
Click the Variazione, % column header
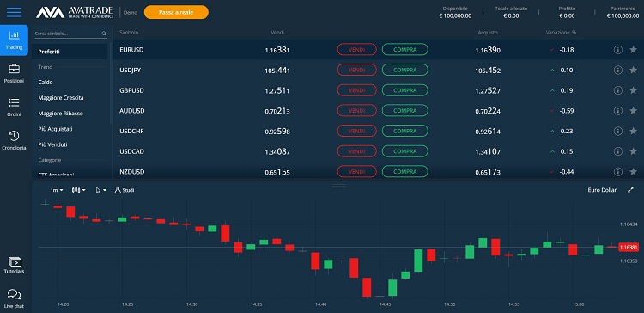coord(561,33)
